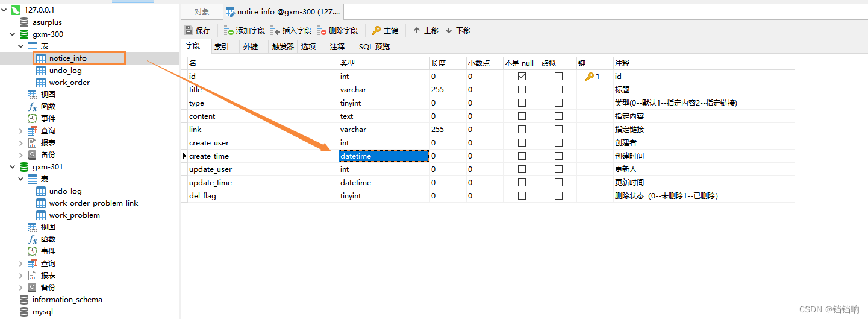Check the Virtual checkbox for update_time
The width and height of the screenshot is (868, 319).
[558, 183]
